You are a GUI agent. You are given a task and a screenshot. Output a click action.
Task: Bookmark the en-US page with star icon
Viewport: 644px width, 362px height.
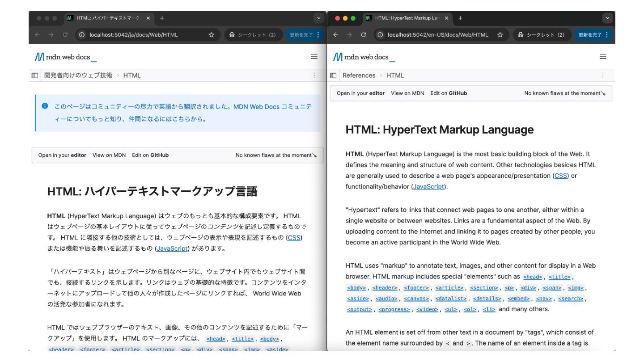click(x=500, y=35)
